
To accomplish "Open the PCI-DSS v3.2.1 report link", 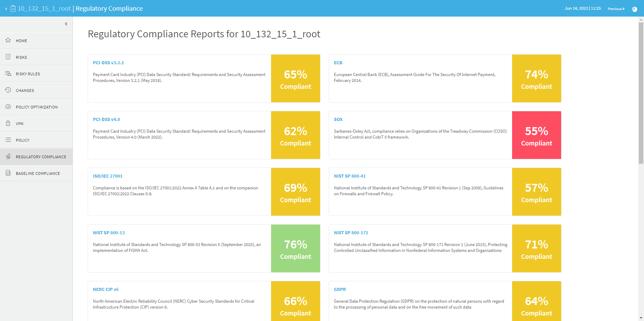I will (x=108, y=63).
